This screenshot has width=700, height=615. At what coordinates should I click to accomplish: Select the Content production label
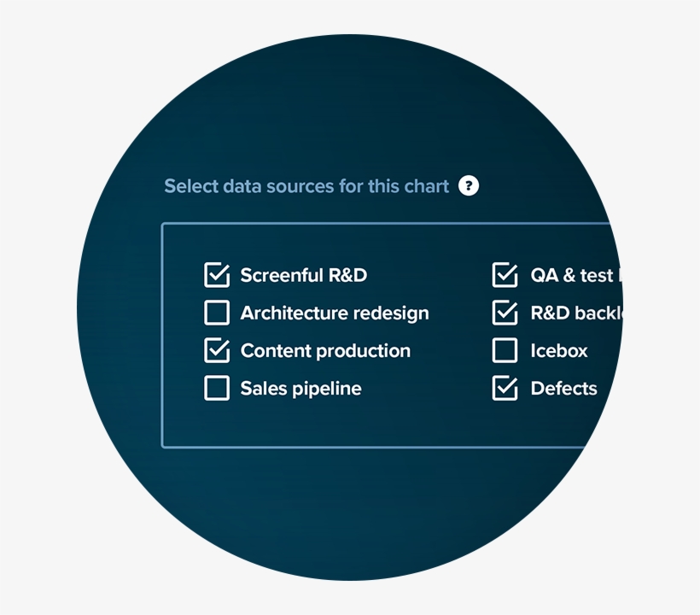click(325, 350)
